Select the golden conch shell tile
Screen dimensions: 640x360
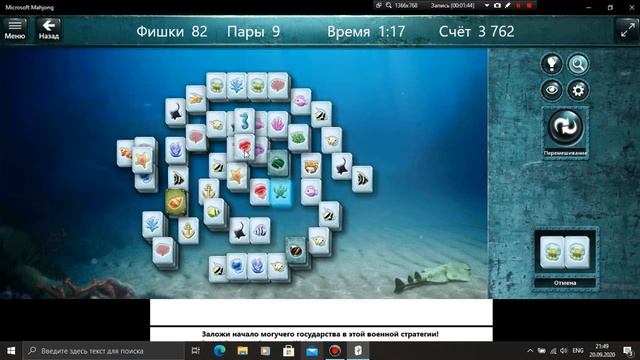point(175,202)
